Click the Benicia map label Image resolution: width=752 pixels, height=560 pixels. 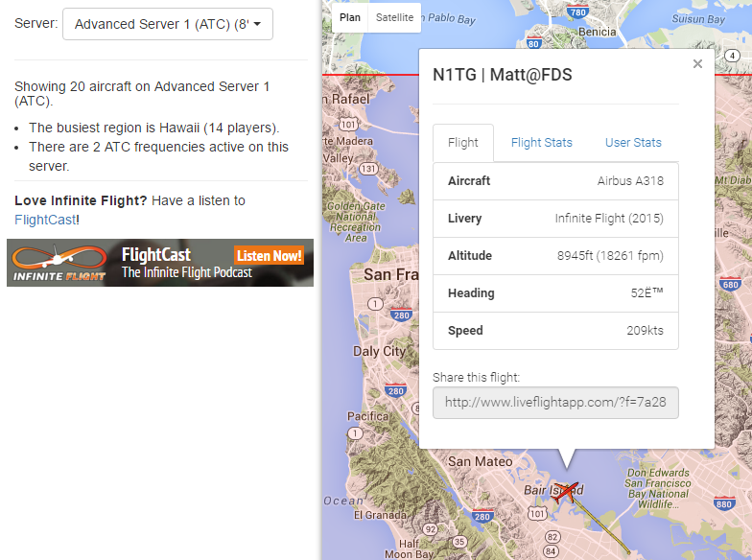(597, 32)
